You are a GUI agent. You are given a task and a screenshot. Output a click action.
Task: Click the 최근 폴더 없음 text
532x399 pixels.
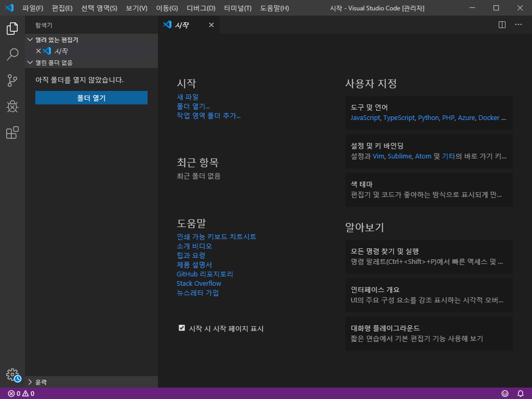[x=198, y=176]
